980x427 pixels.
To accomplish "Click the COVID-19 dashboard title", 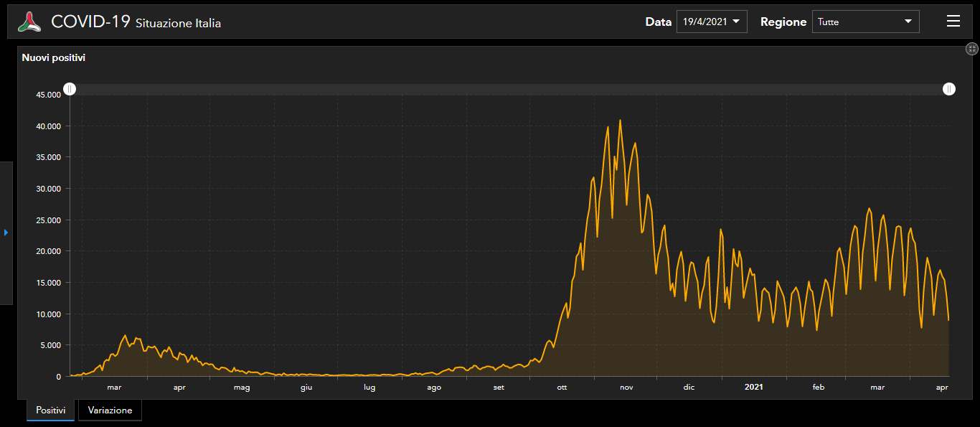I will 90,22.
